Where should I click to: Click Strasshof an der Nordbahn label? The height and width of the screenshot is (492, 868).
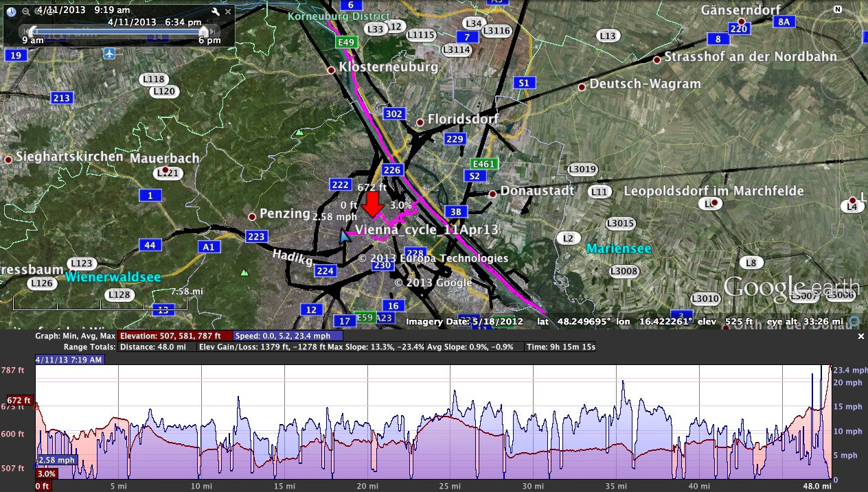(x=751, y=57)
